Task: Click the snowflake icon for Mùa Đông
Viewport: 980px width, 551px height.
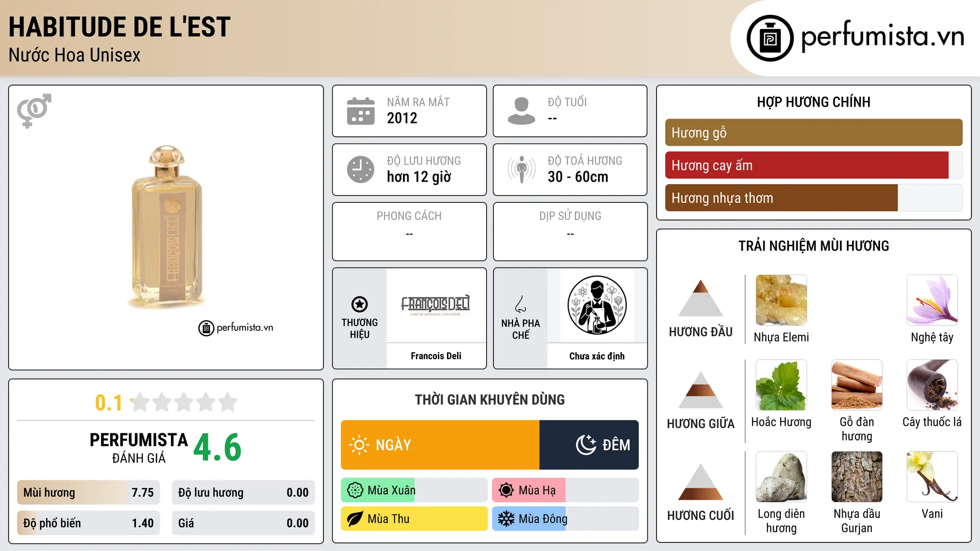Action: point(506,519)
